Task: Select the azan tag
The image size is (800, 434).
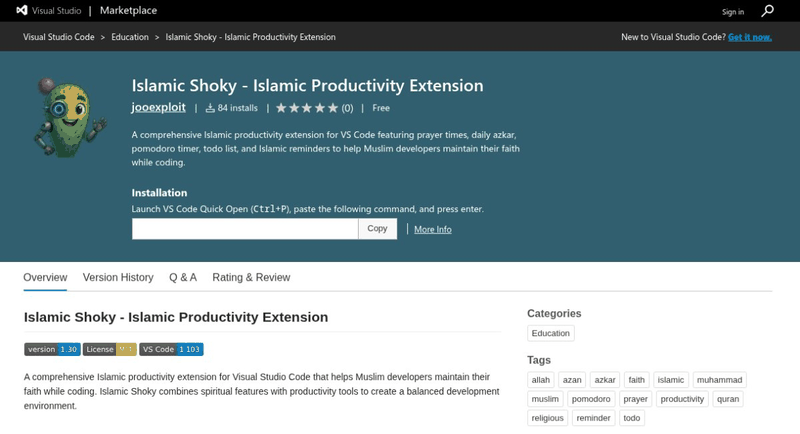Action: coord(572,380)
